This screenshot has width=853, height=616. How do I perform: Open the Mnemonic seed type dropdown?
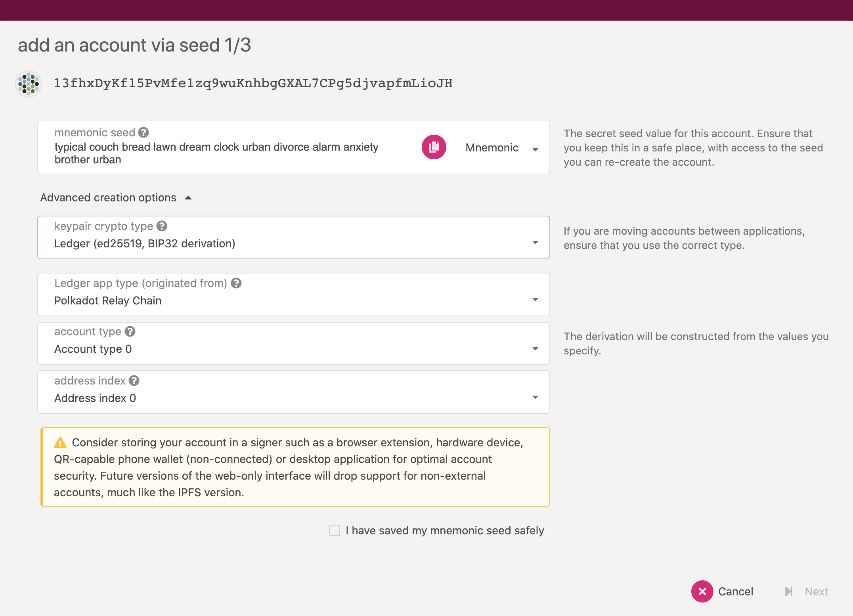(x=501, y=148)
